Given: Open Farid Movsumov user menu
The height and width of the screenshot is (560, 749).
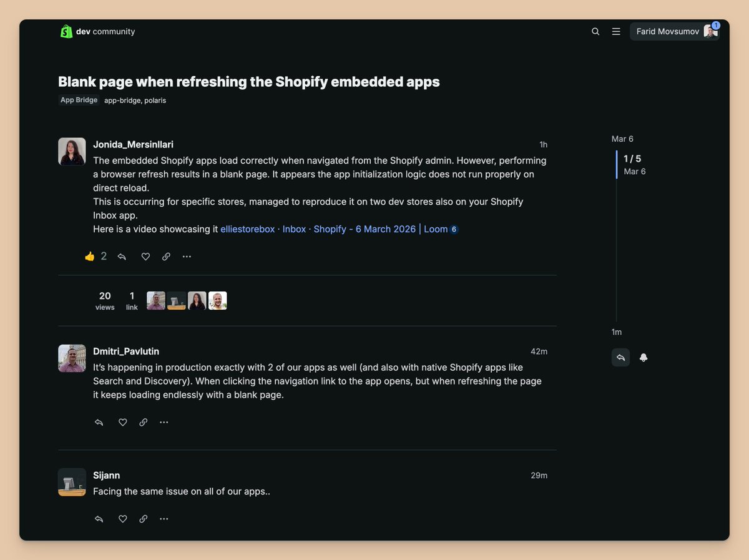Looking at the screenshot, I should pyautogui.click(x=675, y=31).
